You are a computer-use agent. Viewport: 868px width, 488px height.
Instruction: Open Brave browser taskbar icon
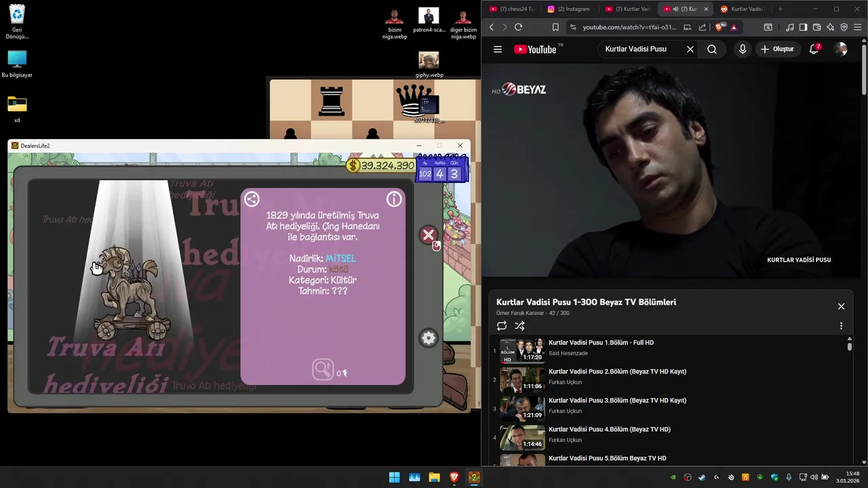(454, 477)
